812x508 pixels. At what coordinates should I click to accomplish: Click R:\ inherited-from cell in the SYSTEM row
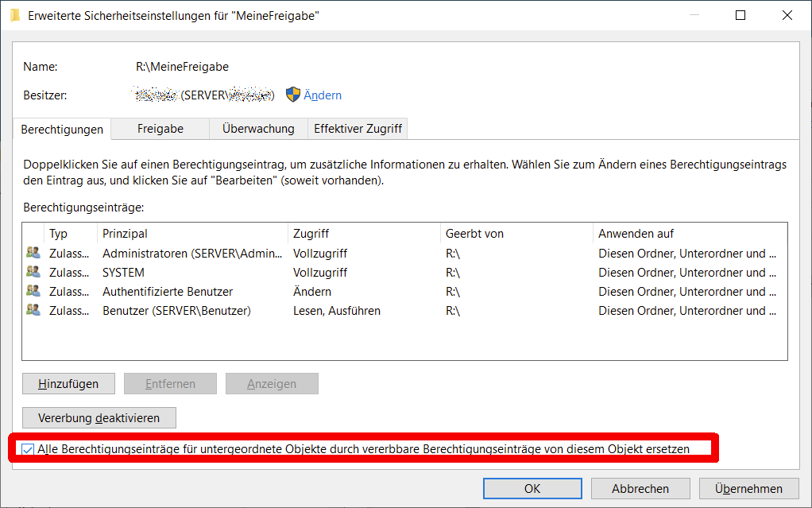(453, 273)
